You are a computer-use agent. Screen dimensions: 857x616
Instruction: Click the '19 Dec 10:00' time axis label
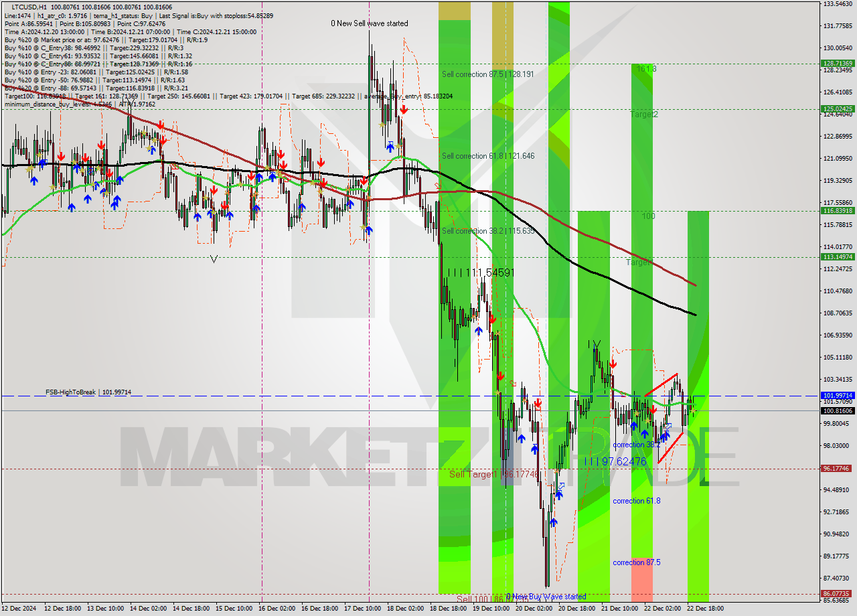pyautogui.click(x=492, y=608)
